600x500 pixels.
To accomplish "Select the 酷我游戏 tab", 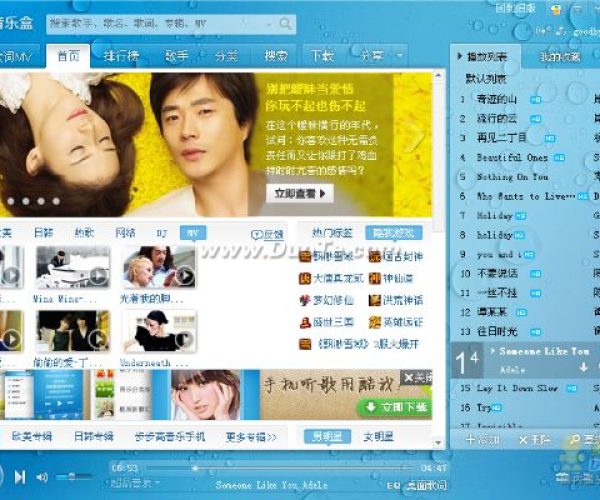I will pyautogui.click(x=394, y=233).
